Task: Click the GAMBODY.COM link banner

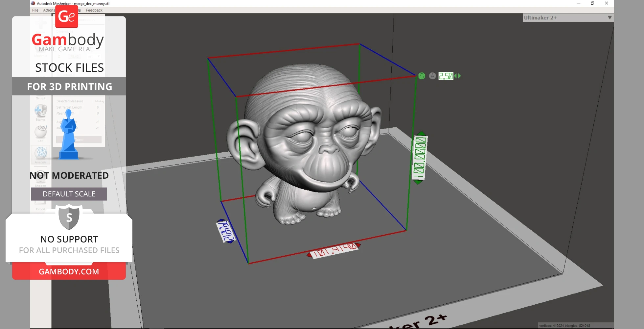Action: pyautogui.click(x=69, y=272)
